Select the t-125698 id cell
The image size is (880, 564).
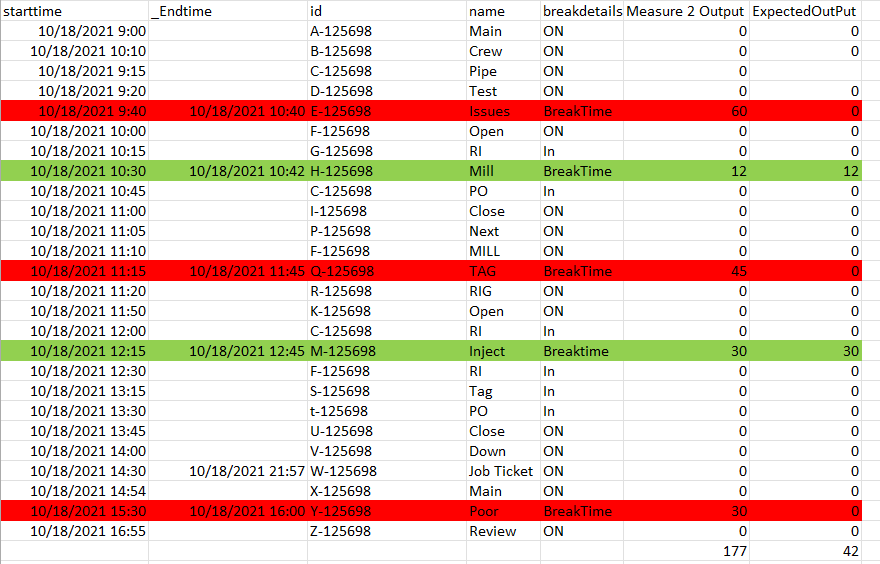click(x=387, y=411)
